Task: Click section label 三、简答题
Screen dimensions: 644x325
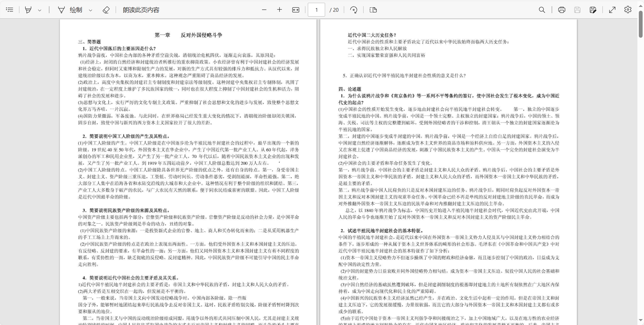Action: [x=89, y=42]
